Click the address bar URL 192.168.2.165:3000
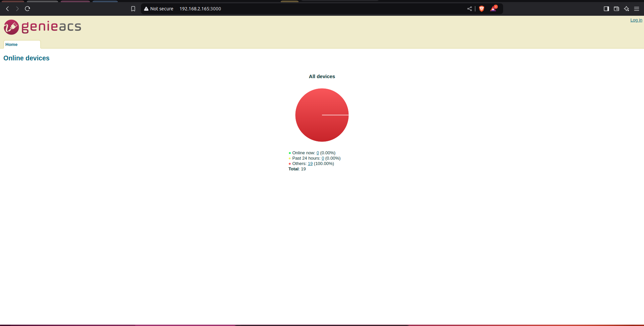 (200, 9)
